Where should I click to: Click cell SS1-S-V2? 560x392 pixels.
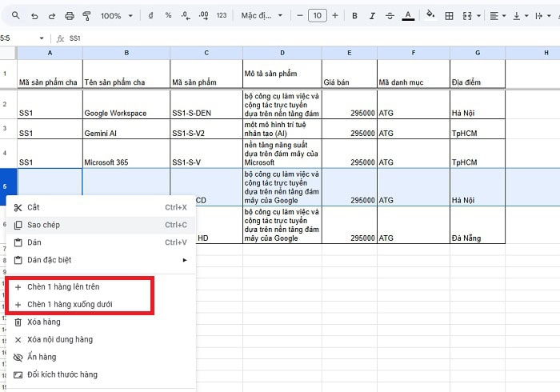click(206, 129)
